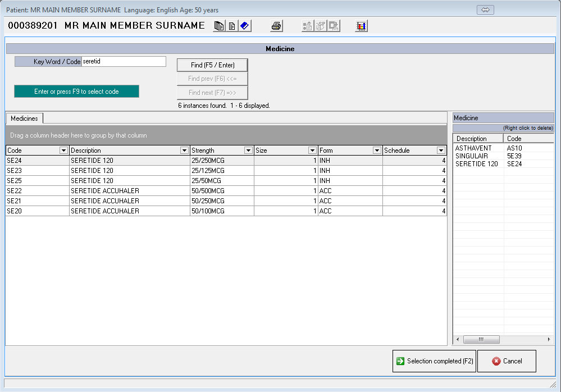Click the right arrow of the selected medicines scrollbar

pyautogui.click(x=549, y=339)
